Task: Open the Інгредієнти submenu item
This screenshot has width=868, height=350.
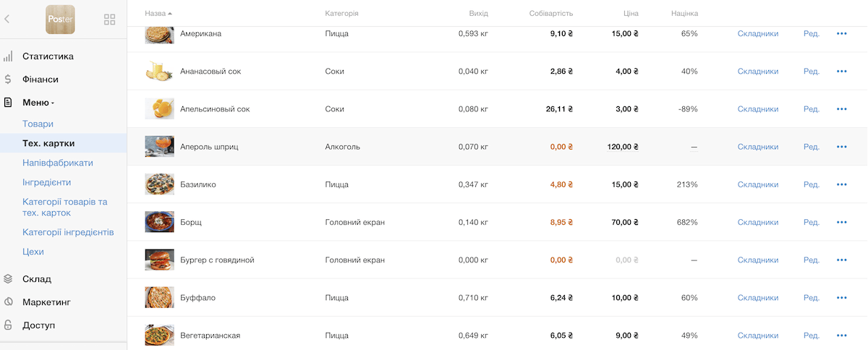Action: point(46,182)
